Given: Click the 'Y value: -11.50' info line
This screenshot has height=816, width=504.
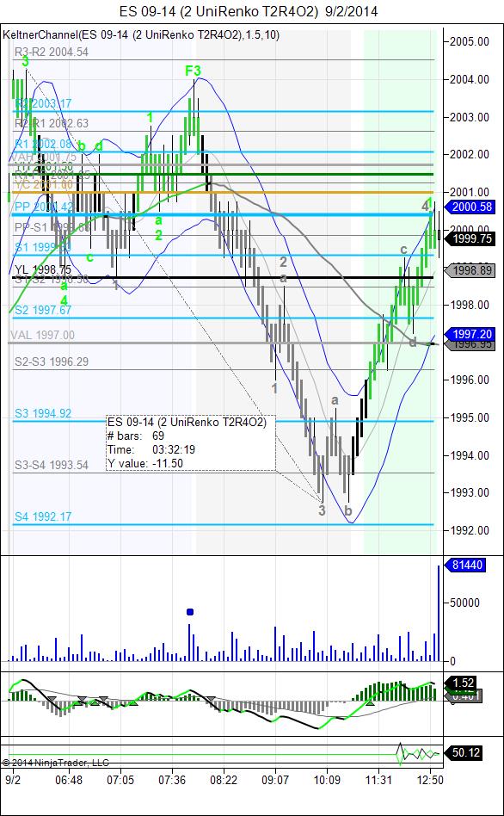Looking at the screenshot, I should pyautogui.click(x=144, y=463).
